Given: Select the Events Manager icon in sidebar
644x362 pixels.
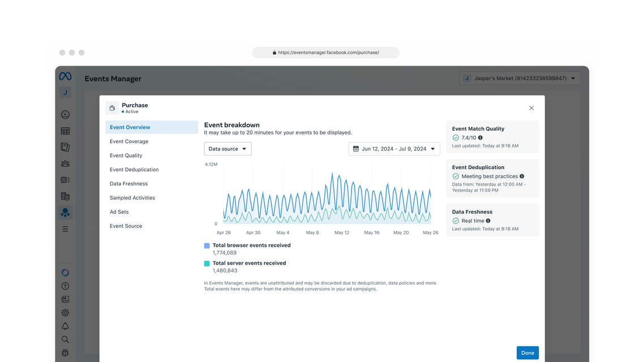Looking at the screenshot, I should 65,213.
